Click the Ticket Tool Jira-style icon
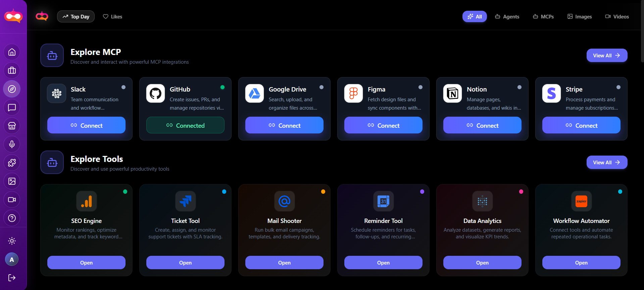The image size is (644, 290). pyautogui.click(x=185, y=201)
